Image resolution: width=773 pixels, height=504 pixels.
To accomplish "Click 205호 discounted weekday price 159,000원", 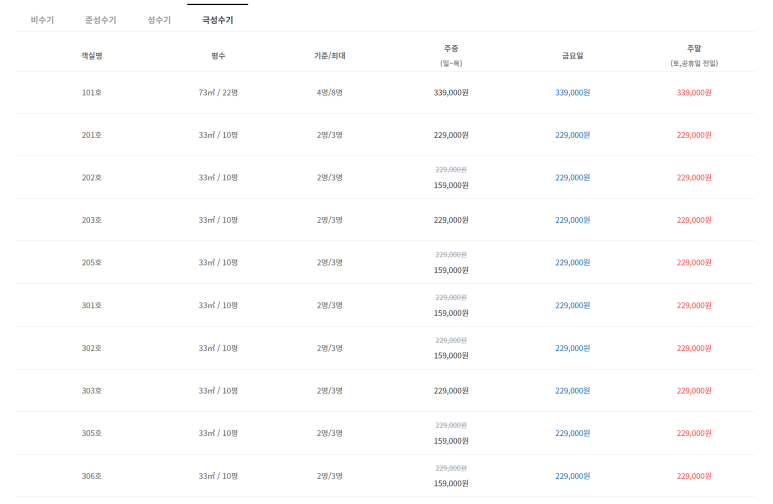I will point(451,270).
